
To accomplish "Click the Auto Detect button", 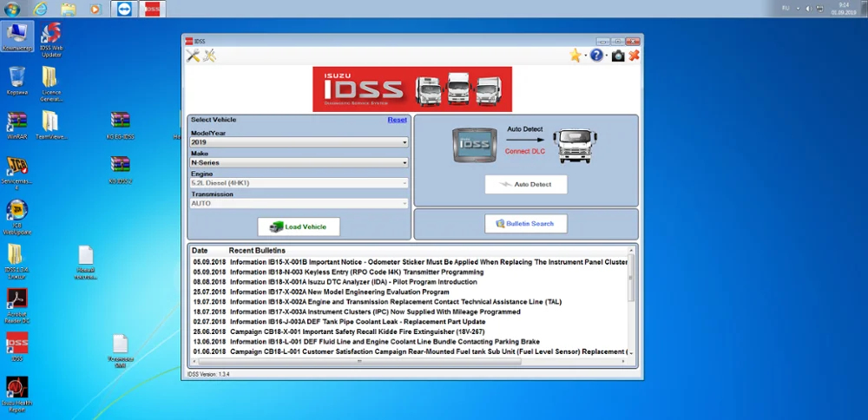I will pyautogui.click(x=526, y=184).
